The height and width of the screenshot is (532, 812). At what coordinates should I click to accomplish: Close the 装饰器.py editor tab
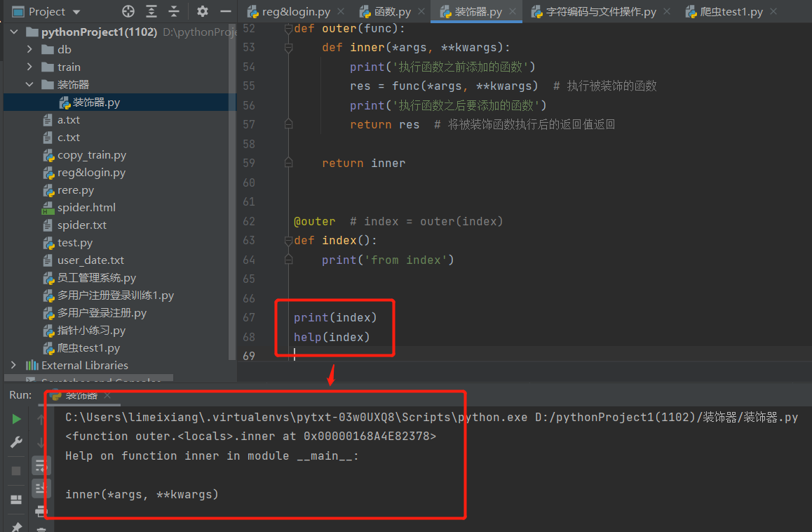pos(513,11)
